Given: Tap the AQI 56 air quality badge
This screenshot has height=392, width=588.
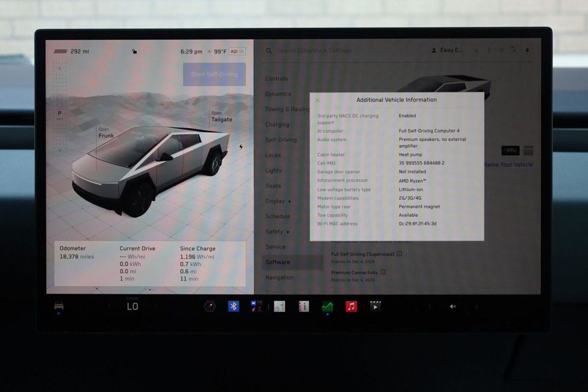Looking at the screenshot, I should [x=237, y=51].
